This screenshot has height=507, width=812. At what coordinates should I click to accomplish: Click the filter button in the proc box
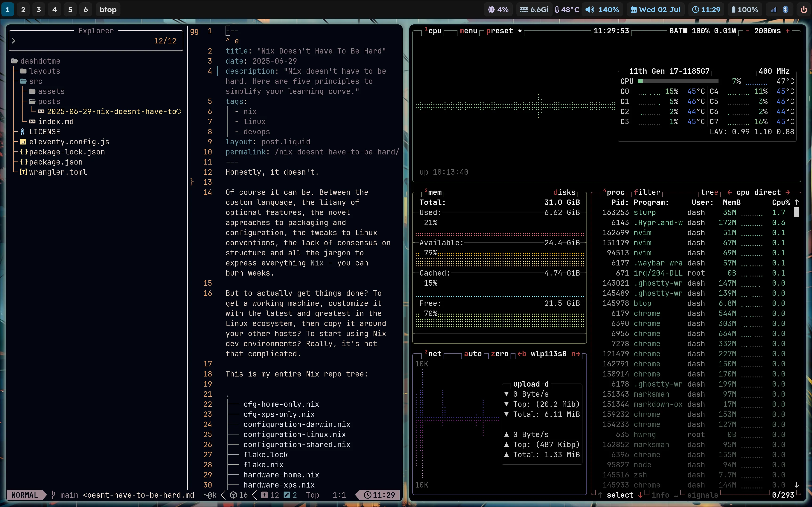point(647,192)
